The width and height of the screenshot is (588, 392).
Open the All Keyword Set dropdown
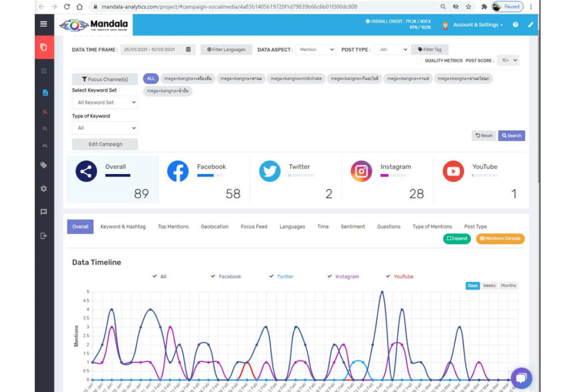[105, 102]
